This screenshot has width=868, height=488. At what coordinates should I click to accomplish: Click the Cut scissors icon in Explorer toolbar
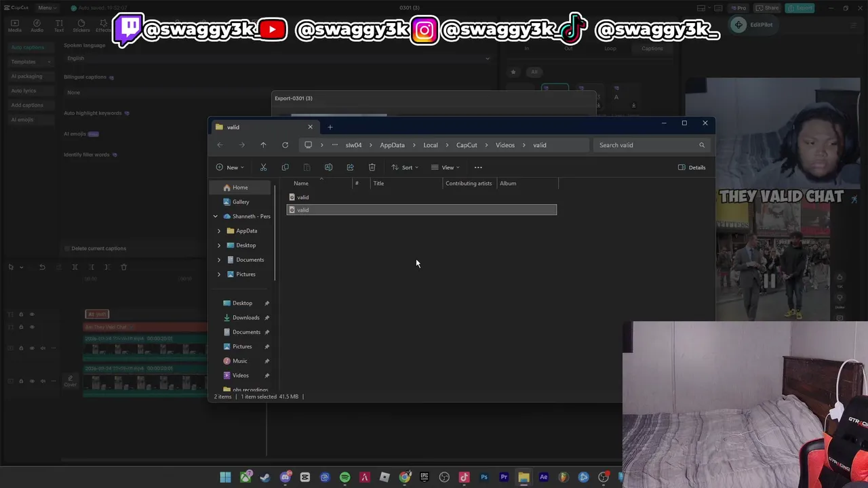click(x=263, y=167)
